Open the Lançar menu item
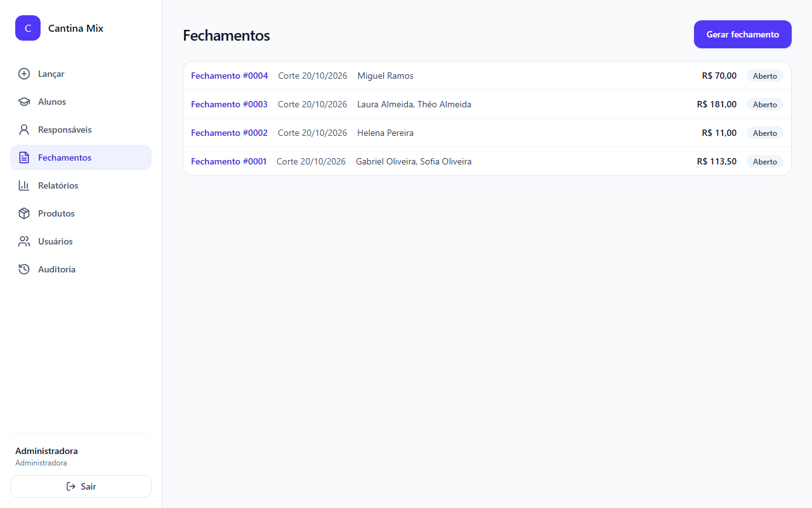812x508 pixels. point(81,74)
